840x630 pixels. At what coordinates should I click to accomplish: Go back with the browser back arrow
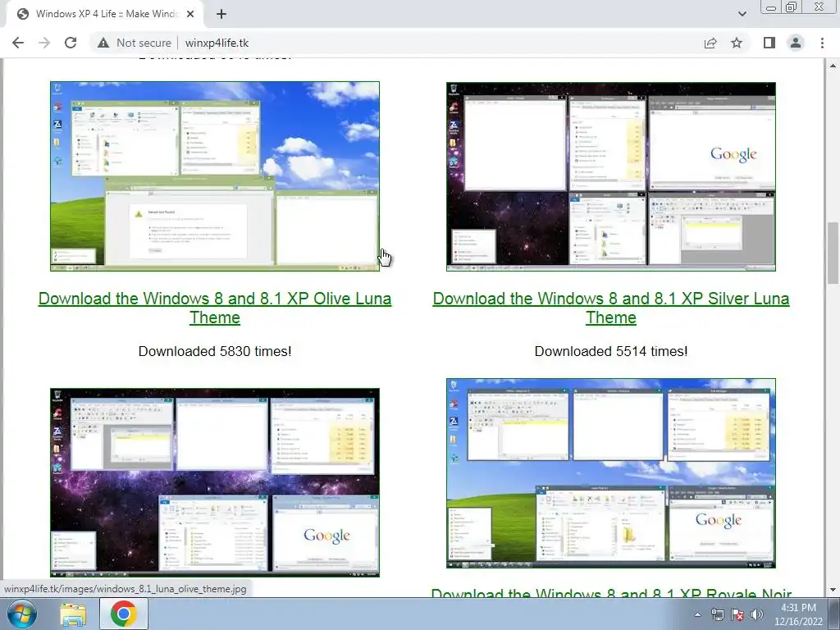click(18, 43)
